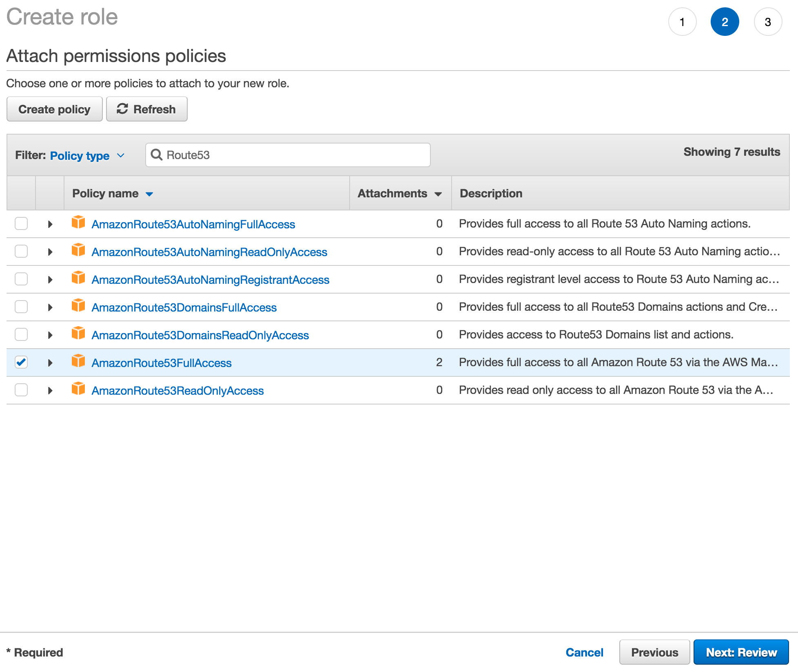Expand the AmazonRoute53AutoNamingFullAccess row details
Screen dimensions: 798x672
point(50,224)
